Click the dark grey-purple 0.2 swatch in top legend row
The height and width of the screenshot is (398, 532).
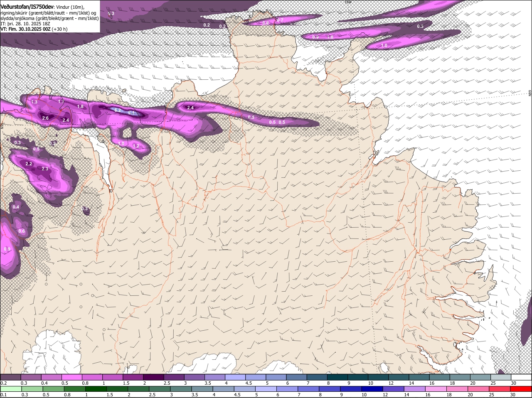(11, 377)
